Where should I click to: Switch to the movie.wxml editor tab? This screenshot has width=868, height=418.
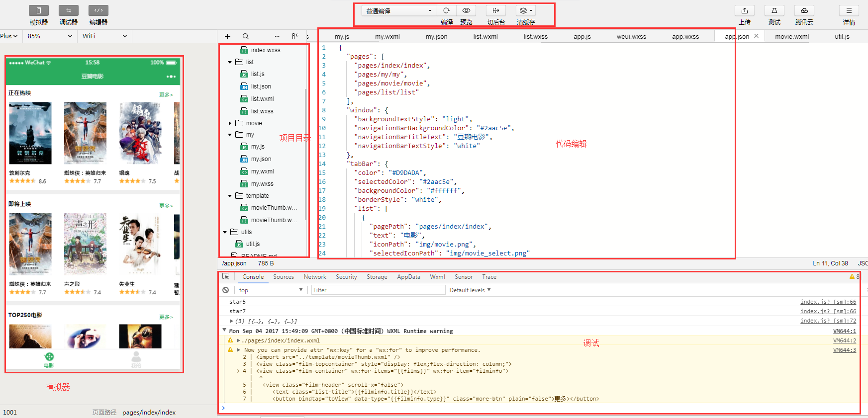coord(792,36)
